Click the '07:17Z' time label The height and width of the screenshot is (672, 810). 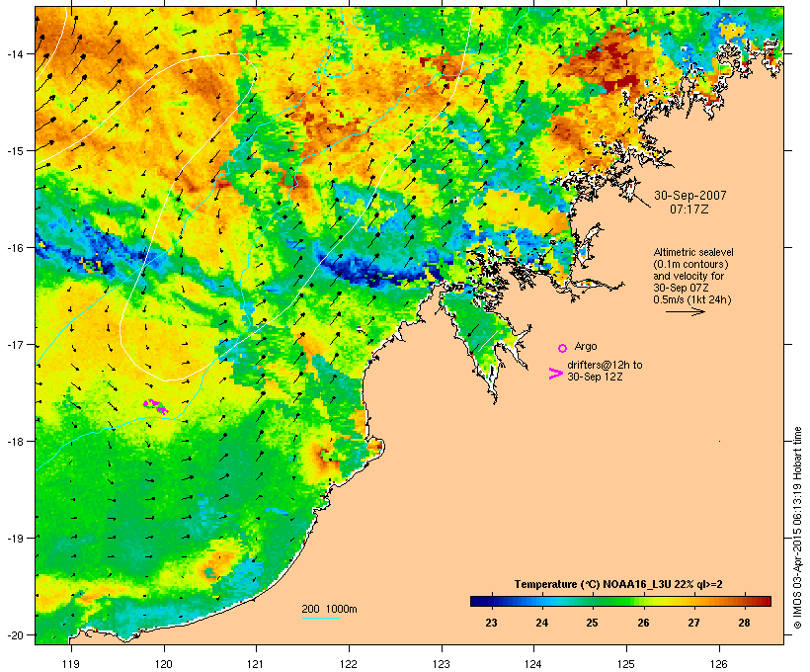tap(689, 210)
